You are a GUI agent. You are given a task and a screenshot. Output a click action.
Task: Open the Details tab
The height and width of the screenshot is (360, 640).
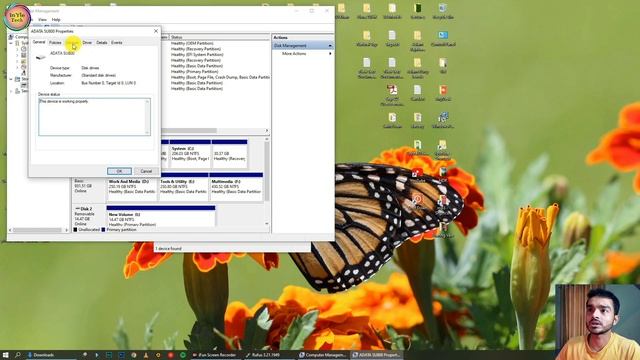click(x=102, y=42)
